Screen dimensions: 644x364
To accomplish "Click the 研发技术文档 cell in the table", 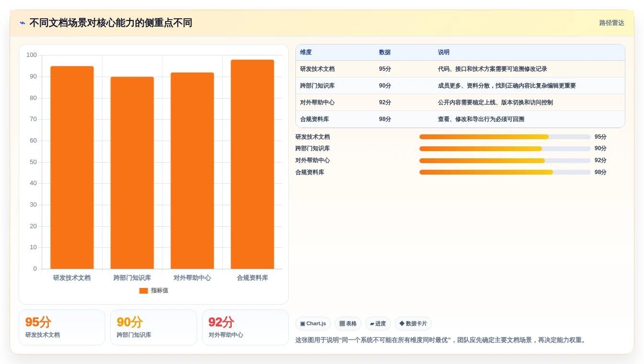I will click(x=317, y=69).
